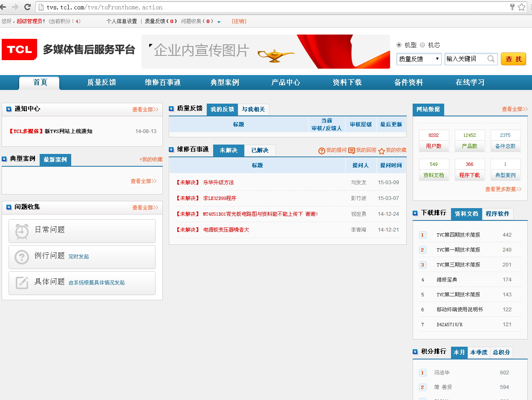Click the key icon in address bar
532x400 pixels.
(512, 7)
